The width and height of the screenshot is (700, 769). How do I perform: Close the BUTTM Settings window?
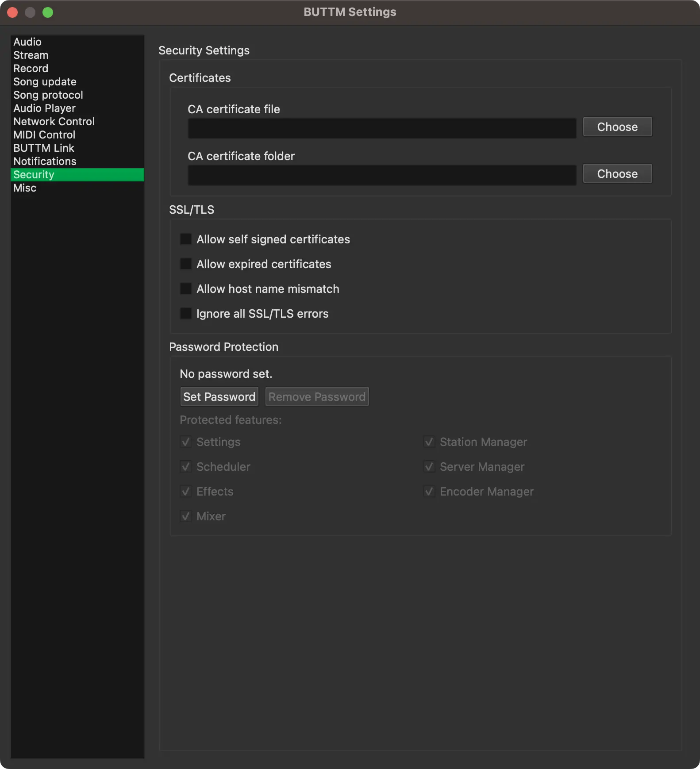coord(12,12)
